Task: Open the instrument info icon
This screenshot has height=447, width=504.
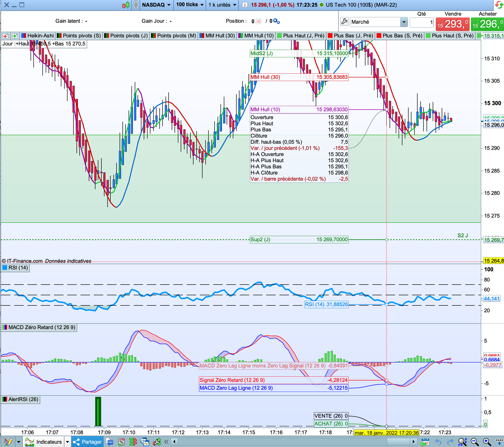Action: pos(245,5)
